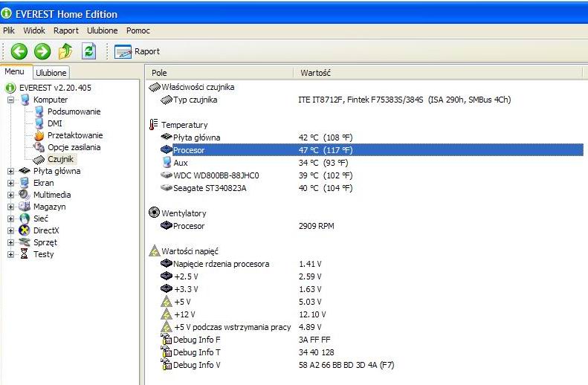Viewport: 588px width, 385px height.
Task: Generate a Raport from toolbar
Action: point(137,51)
